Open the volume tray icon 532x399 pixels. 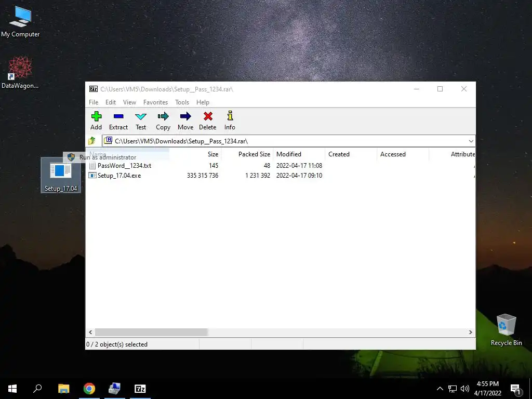coord(465,389)
